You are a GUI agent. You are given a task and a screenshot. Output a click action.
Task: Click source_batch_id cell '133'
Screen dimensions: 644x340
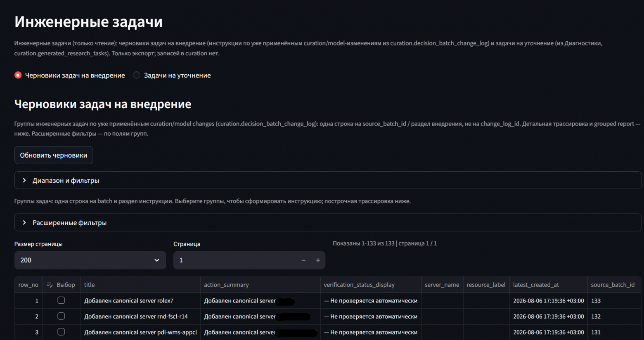click(x=614, y=301)
